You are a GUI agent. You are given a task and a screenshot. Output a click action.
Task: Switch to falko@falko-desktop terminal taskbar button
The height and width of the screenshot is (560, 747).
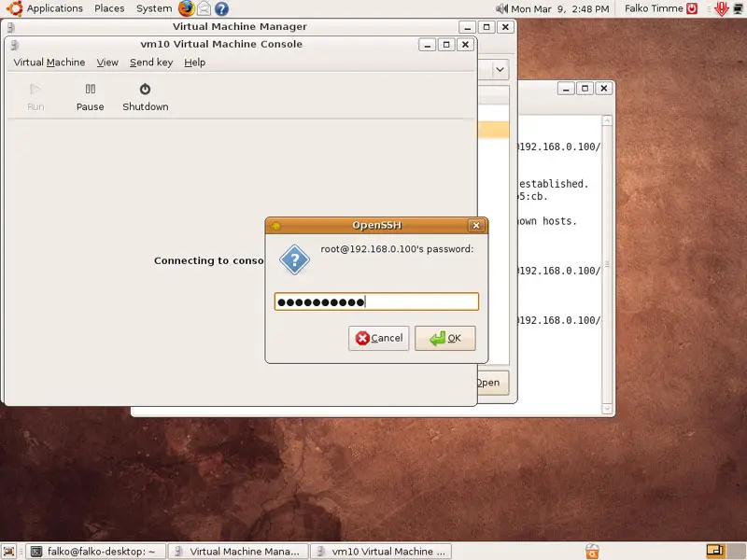pyautogui.click(x=95, y=552)
